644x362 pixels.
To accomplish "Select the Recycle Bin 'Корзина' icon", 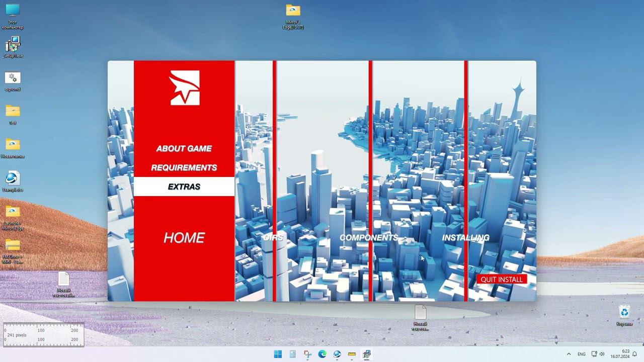I will coord(624,315).
